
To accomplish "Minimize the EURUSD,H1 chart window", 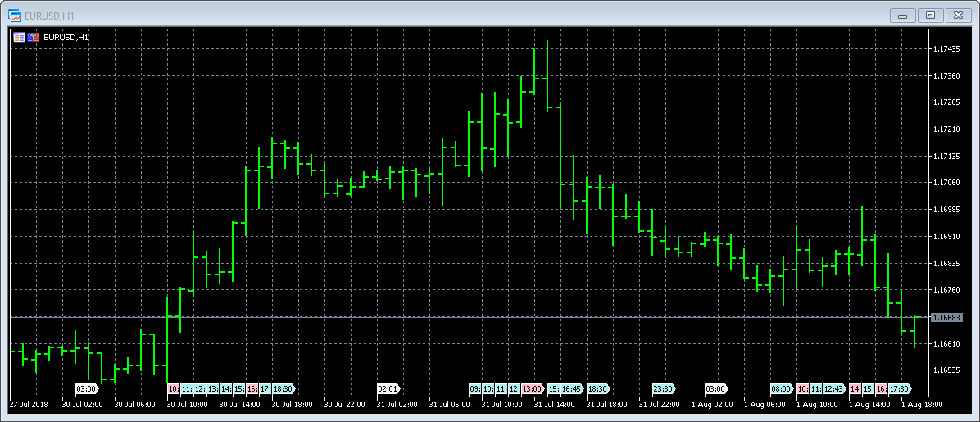I will (x=902, y=15).
